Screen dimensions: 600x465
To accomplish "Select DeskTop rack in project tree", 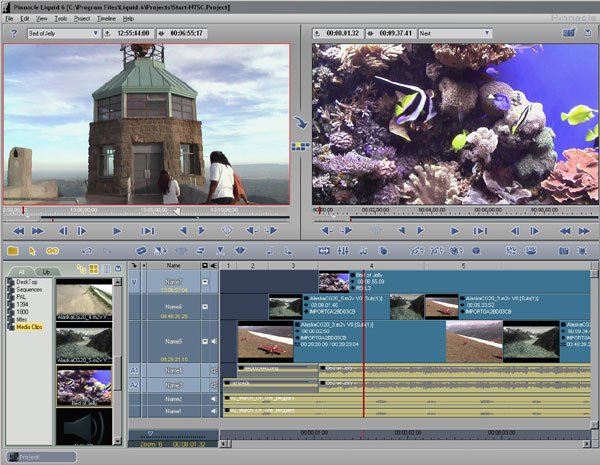I will tap(27, 282).
